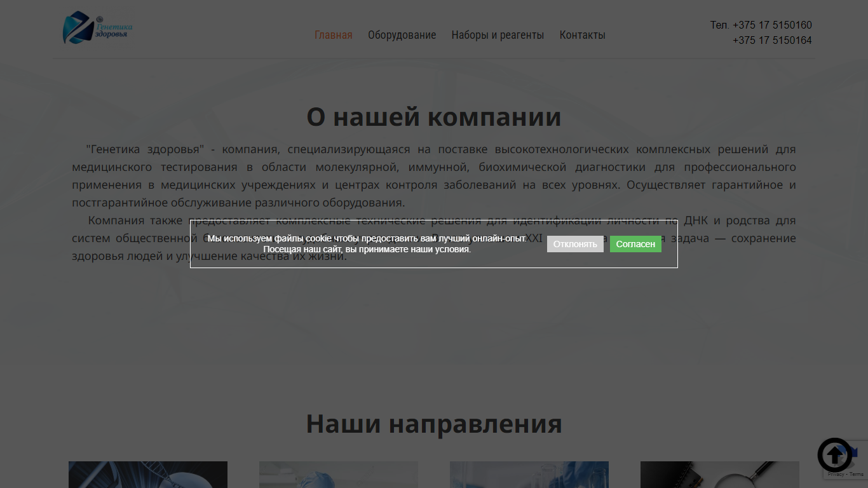Open the direction thumbnail with the magnifying glass
The width and height of the screenshot is (868, 488).
[720, 475]
